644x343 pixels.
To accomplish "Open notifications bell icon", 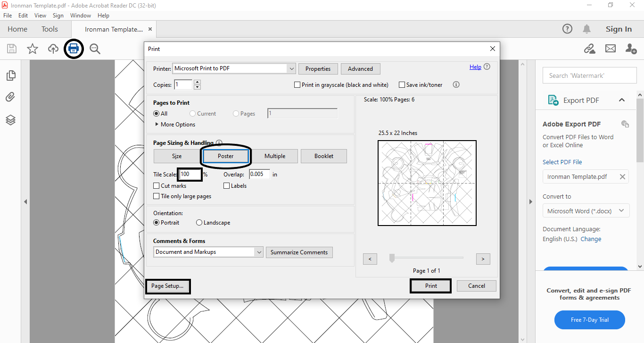I will (586, 29).
